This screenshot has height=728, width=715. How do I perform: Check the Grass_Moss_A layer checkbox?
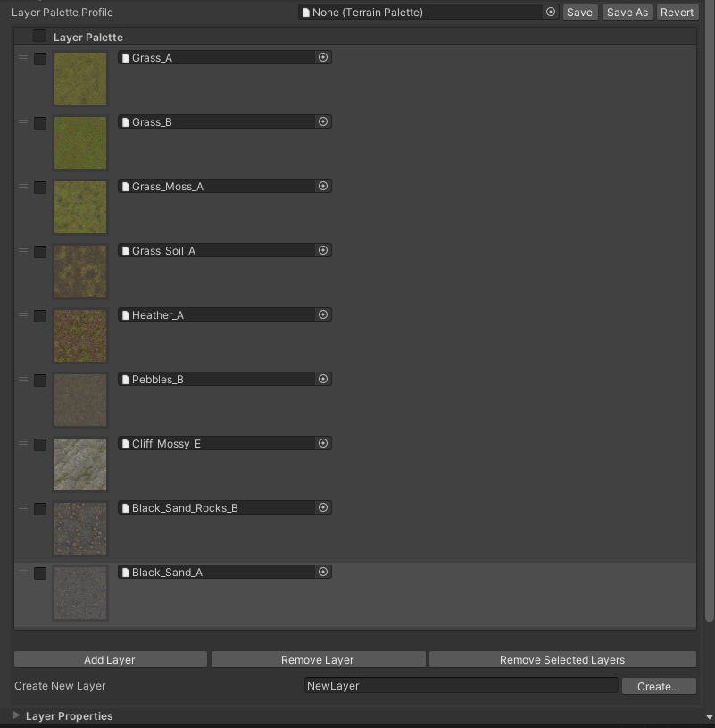(x=40, y=187)
